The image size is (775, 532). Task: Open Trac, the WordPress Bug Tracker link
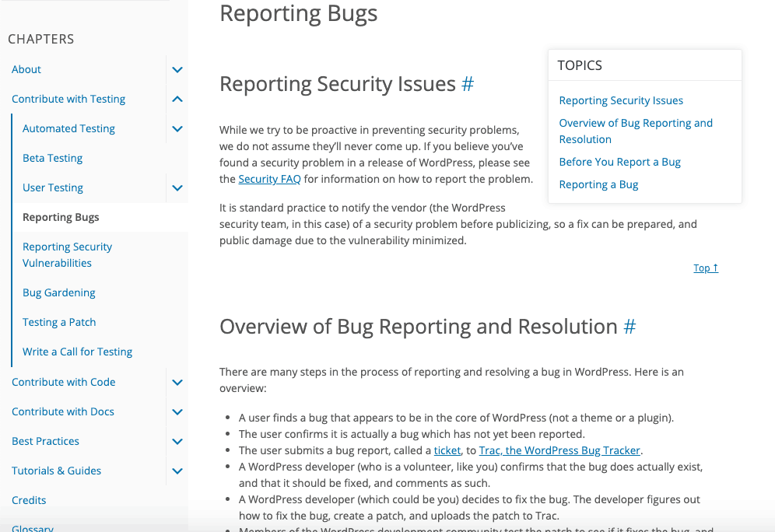click(x=559, y=450)
